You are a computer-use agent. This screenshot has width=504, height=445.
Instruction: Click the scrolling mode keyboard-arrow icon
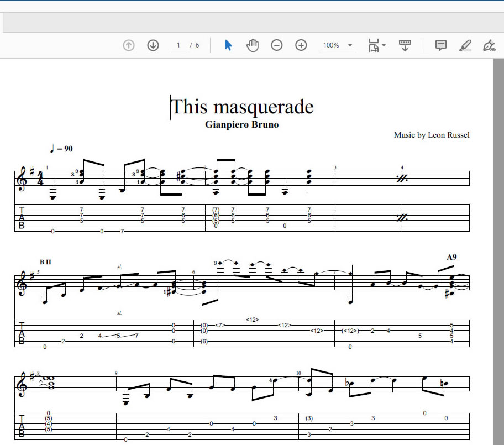click(x=405, y=45)
